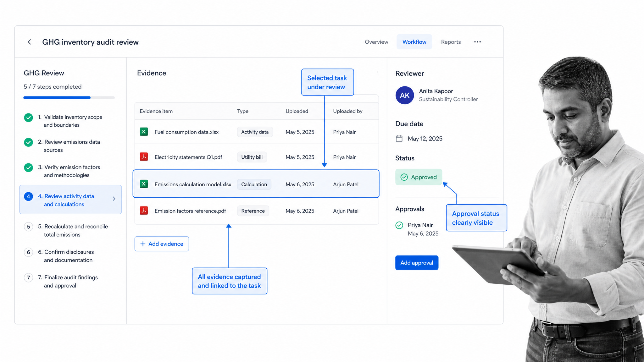Expand step 4 with the right chevron
644x362 pixels.
tap(114, 199)
